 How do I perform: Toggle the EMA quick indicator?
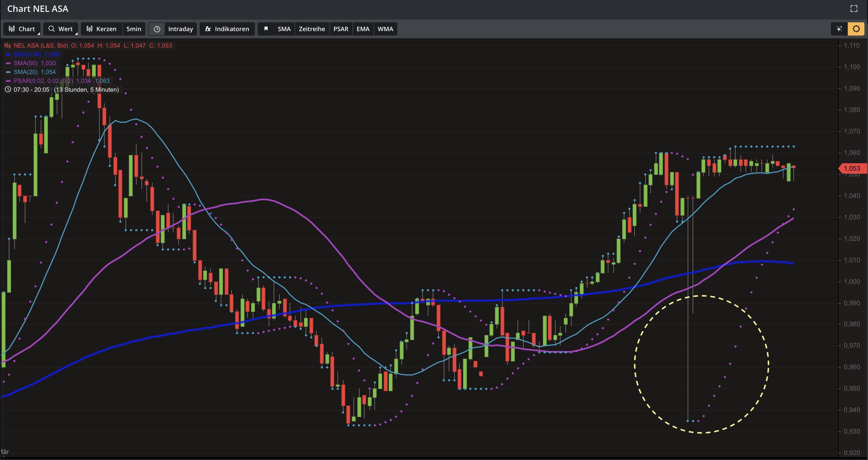point(363,29)
